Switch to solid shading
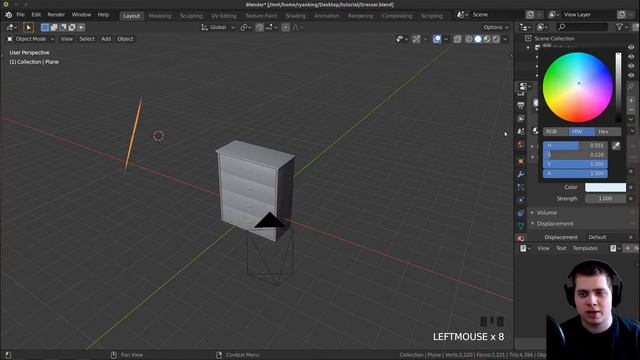The height and width of the screenshot is (360, 640). point(478,39)
